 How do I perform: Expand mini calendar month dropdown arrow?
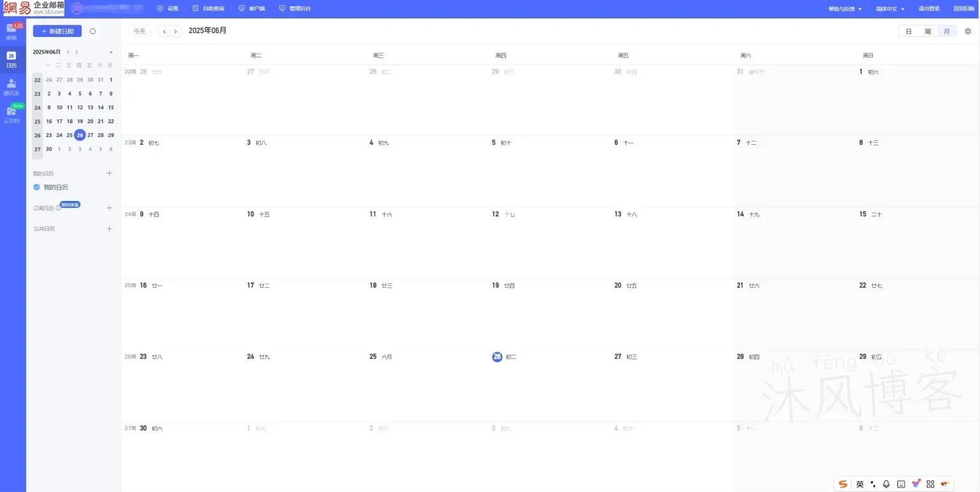[x=111, y=52]
